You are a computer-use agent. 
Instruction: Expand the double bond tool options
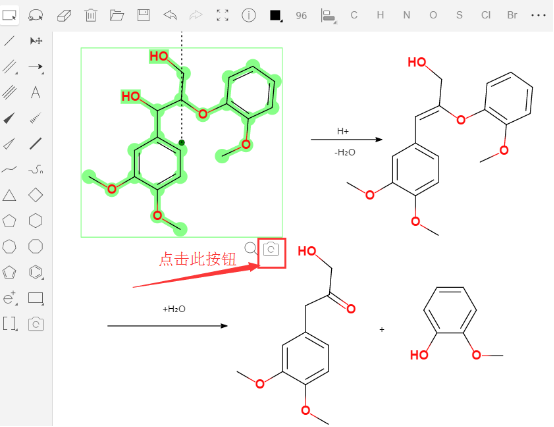pyautogui.click(x=10, y=67)
